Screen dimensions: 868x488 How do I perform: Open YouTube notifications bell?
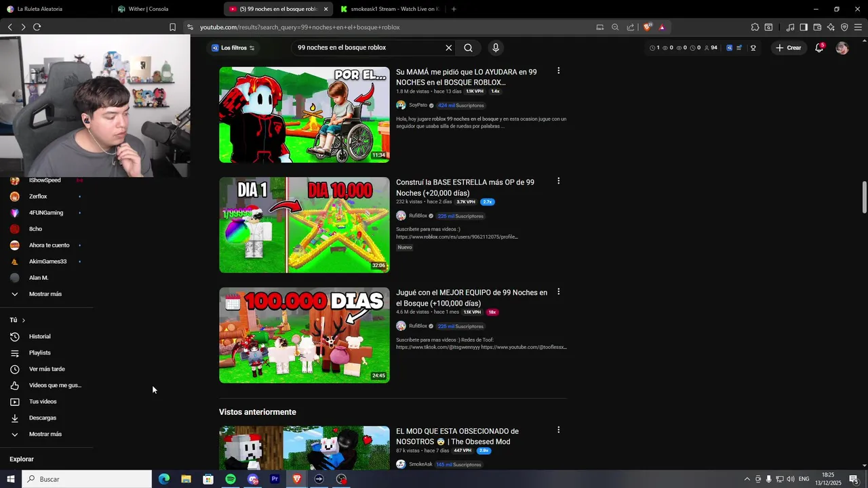click(819, 47)
